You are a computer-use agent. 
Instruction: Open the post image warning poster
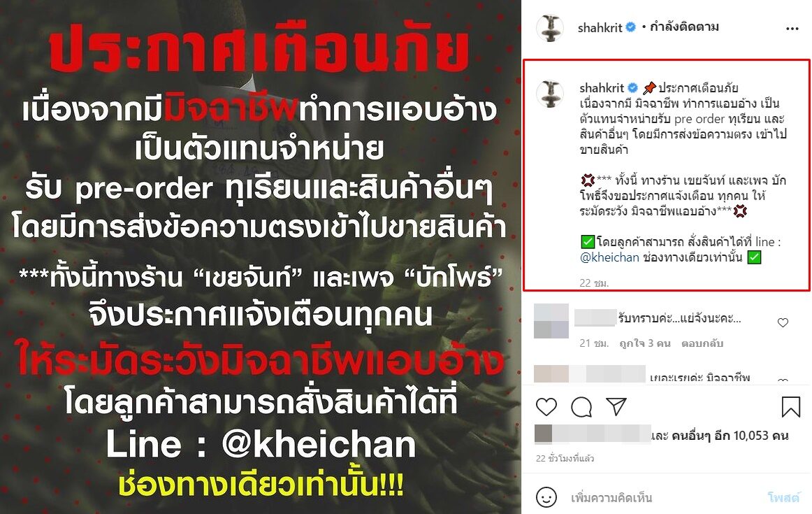pyautogui.click(x=261, y=257)
